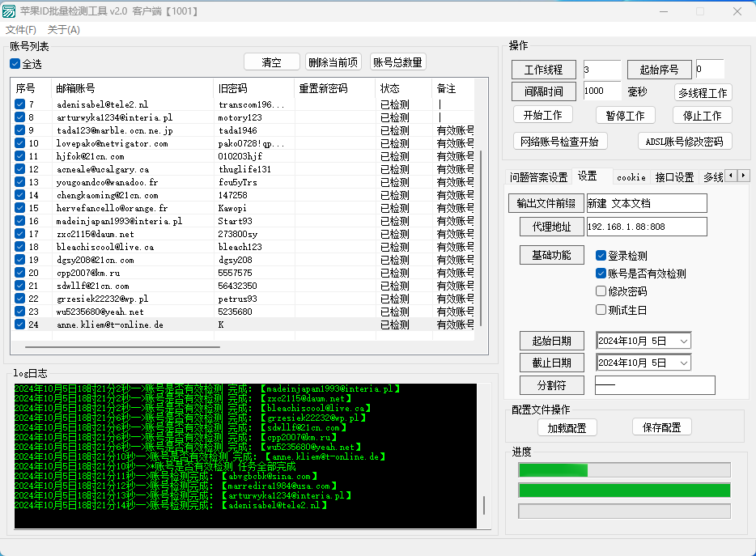Open the 关于(A) menu

click(64, 30)
